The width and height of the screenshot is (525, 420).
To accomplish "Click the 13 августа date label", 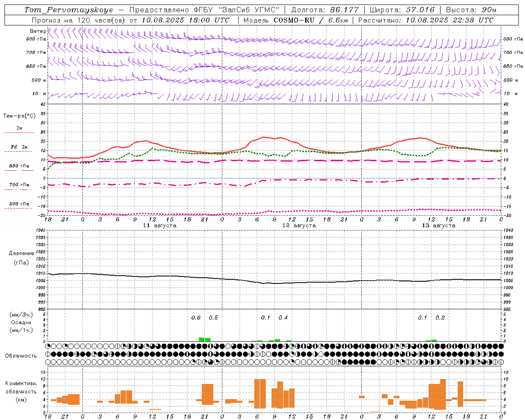I will click(438, 226).
